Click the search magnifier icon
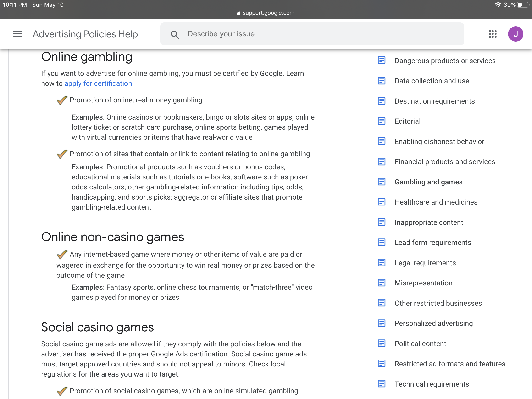The image size is (532, 399). (x=175, y=34)
